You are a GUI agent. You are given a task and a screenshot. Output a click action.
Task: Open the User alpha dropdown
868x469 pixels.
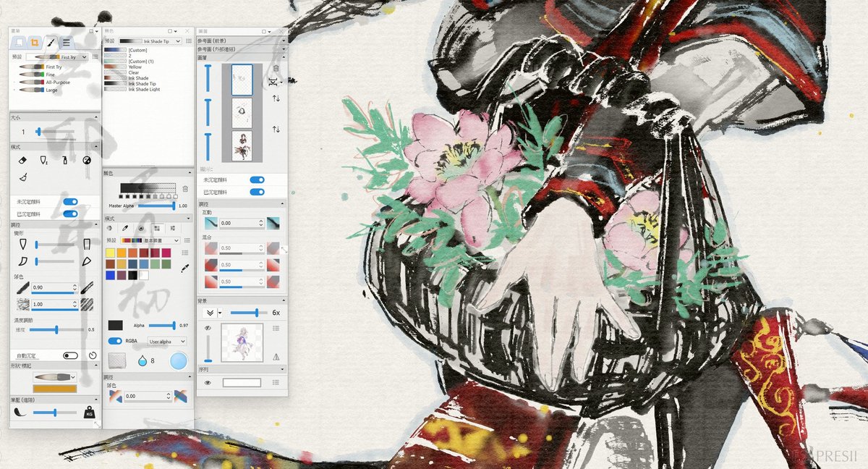coord(167,341)
